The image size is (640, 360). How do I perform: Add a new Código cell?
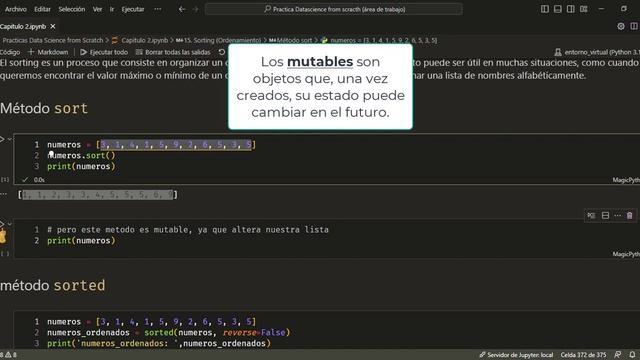(10, 52)
